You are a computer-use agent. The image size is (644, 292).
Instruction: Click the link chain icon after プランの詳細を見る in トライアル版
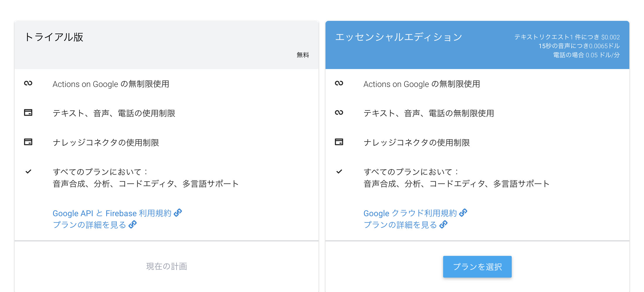133,224
